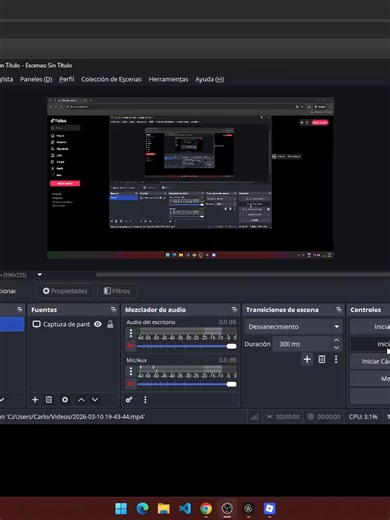Screen dimensions: 390x520
Task: Open audio mixer bottom three-dot menu
Action: point(145,399)
